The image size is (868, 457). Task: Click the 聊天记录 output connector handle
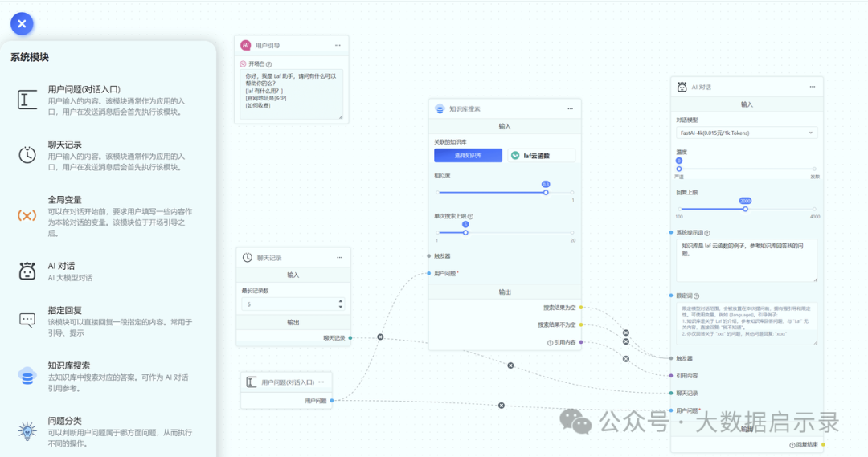point(350,337)
